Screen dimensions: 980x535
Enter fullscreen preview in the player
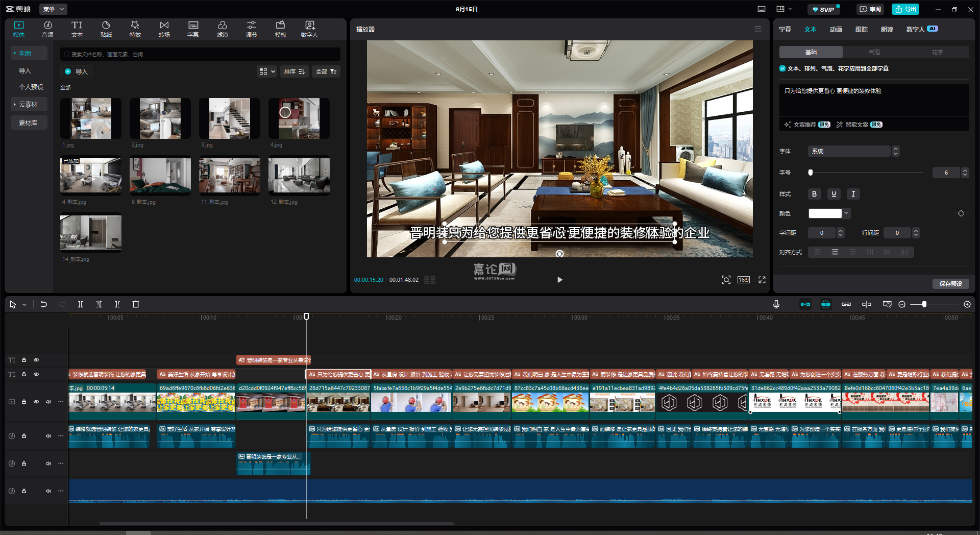(x=762, y=280)
